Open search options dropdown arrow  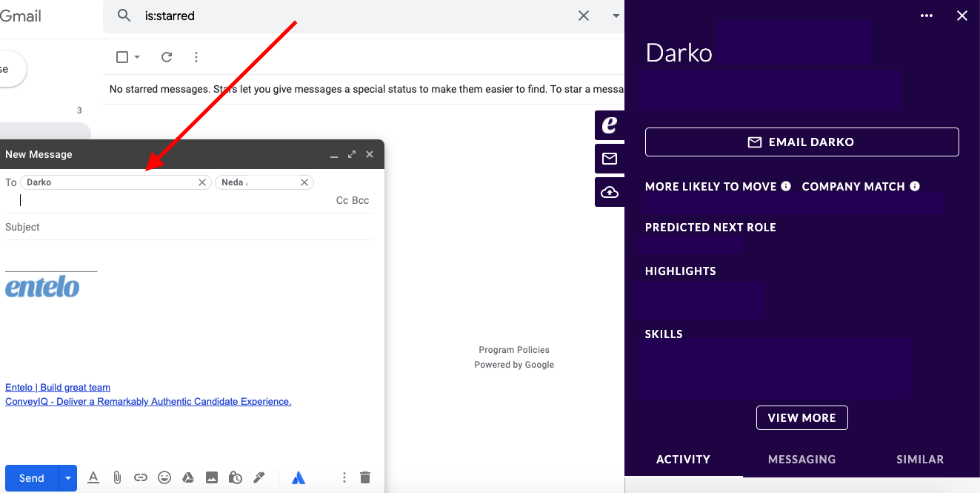[616, 16]
